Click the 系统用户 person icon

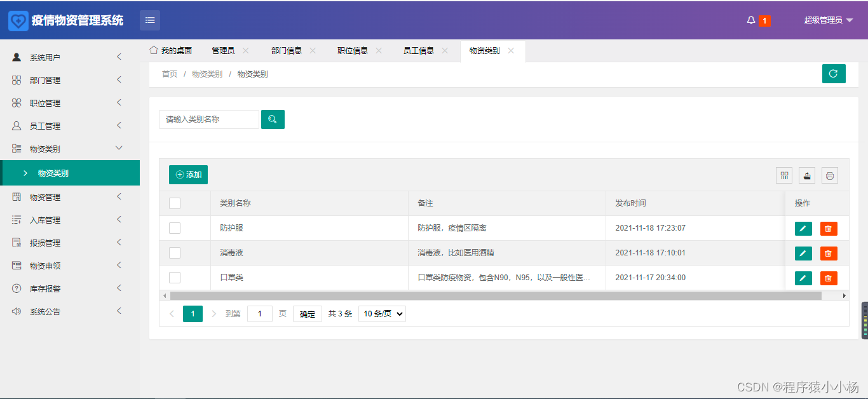click(x=17, y=57)
